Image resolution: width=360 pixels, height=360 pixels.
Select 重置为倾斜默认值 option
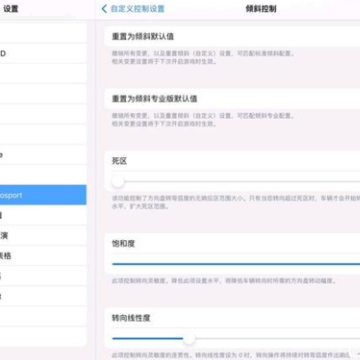pos(232,37)
